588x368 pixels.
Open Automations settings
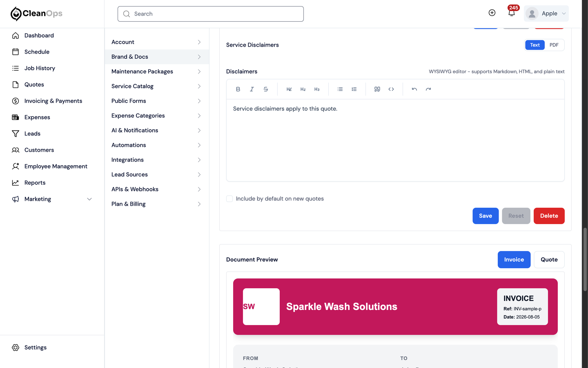[157, 145]
